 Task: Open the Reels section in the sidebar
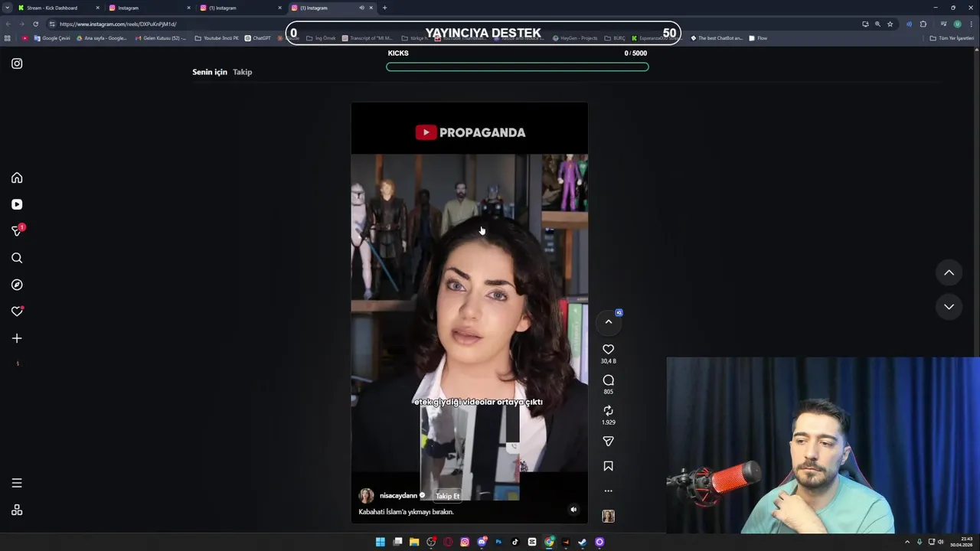pos(17,204)
